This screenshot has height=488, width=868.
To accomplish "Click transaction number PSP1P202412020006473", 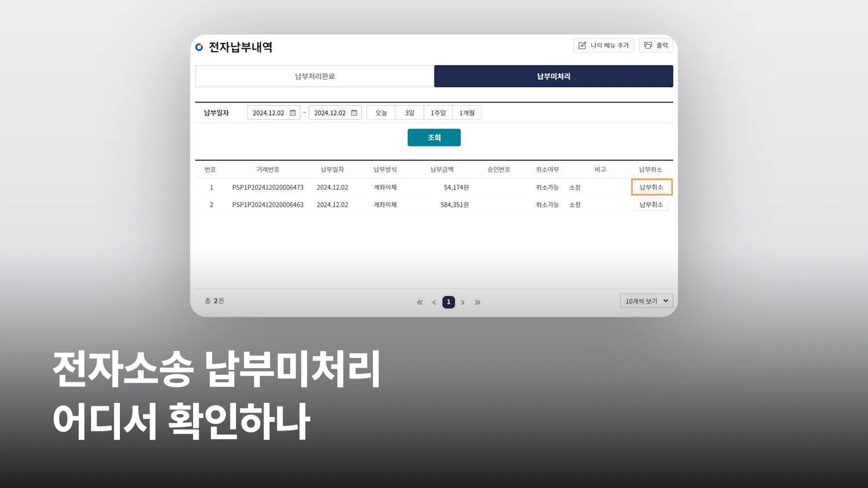I will coord(268,188).
